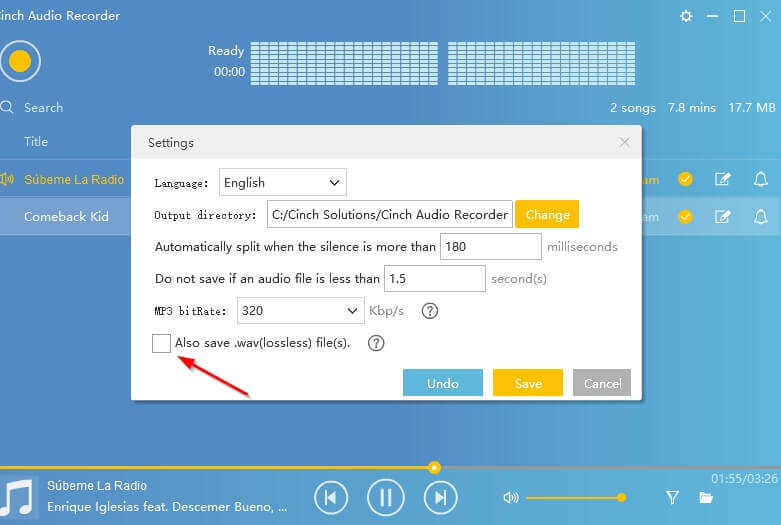
Task: Click the output directory path field
Action: [390, 214]
